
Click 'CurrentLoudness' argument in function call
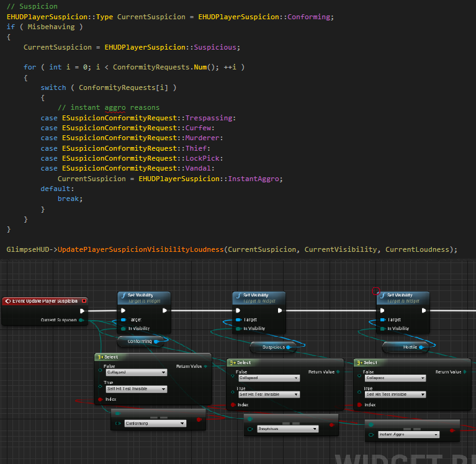[417, 249]
